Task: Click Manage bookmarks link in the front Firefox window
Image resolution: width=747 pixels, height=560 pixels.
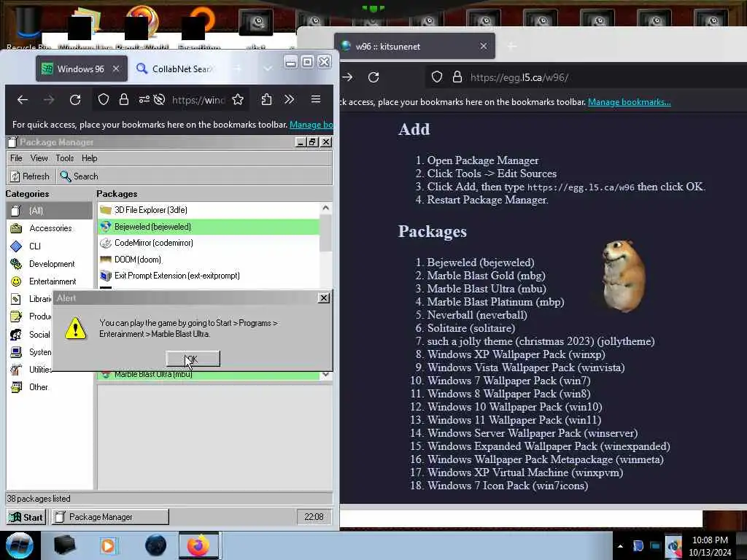Action: coord(311,125)
